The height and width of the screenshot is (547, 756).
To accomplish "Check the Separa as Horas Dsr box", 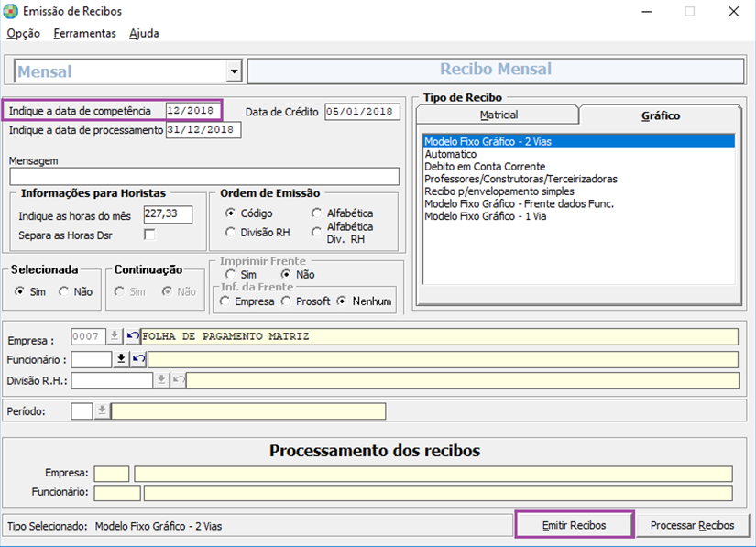I will (150, 235).
